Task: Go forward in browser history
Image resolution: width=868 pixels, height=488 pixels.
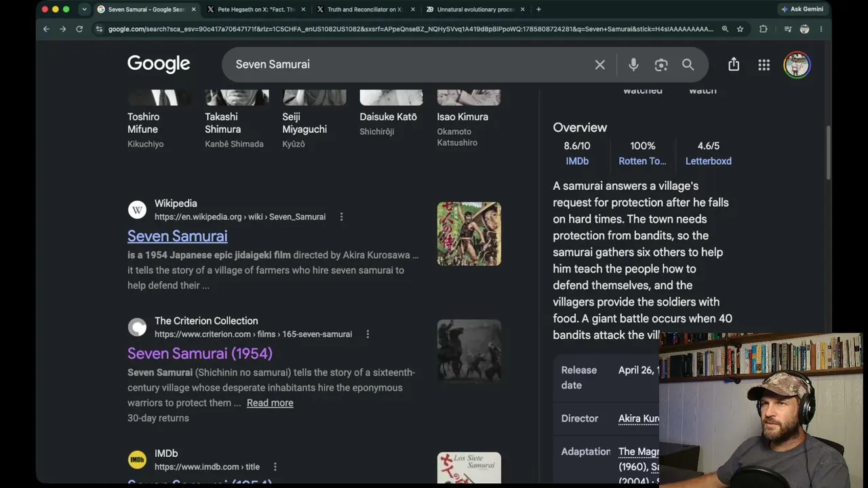Action: [62, 29]
